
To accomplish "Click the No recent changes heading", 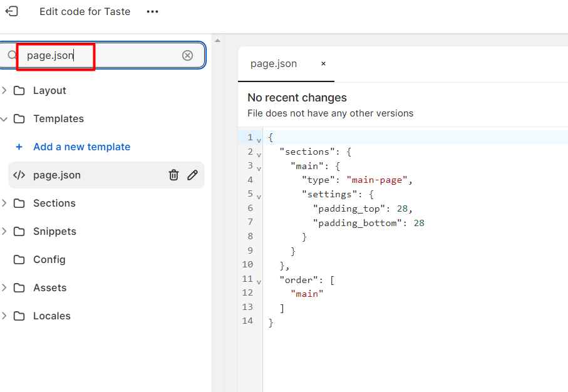I will [x=297, y=98].
